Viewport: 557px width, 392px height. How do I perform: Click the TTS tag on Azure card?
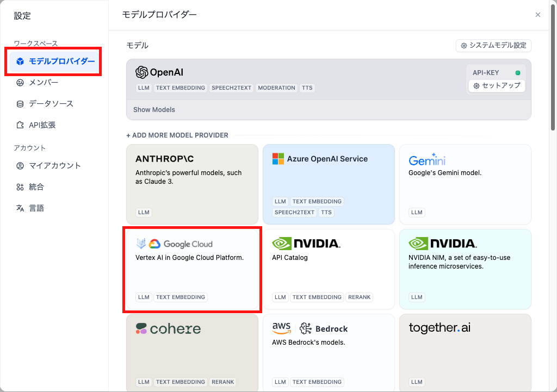click(326, 213)
